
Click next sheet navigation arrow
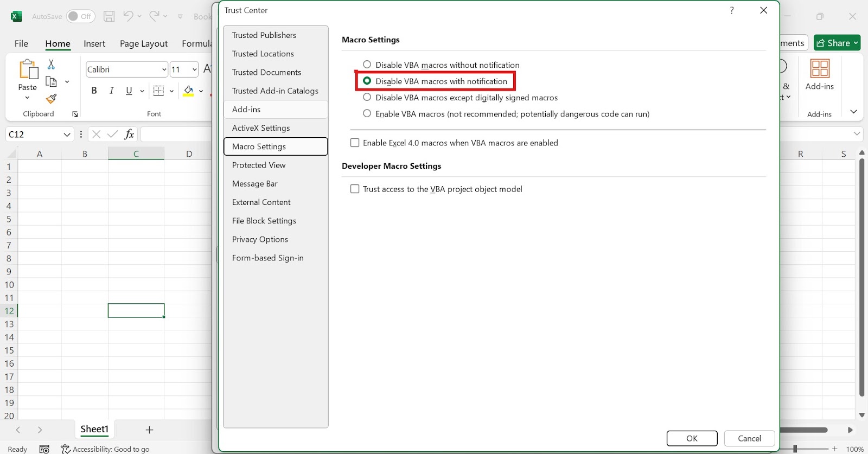(x=40, y=430)
